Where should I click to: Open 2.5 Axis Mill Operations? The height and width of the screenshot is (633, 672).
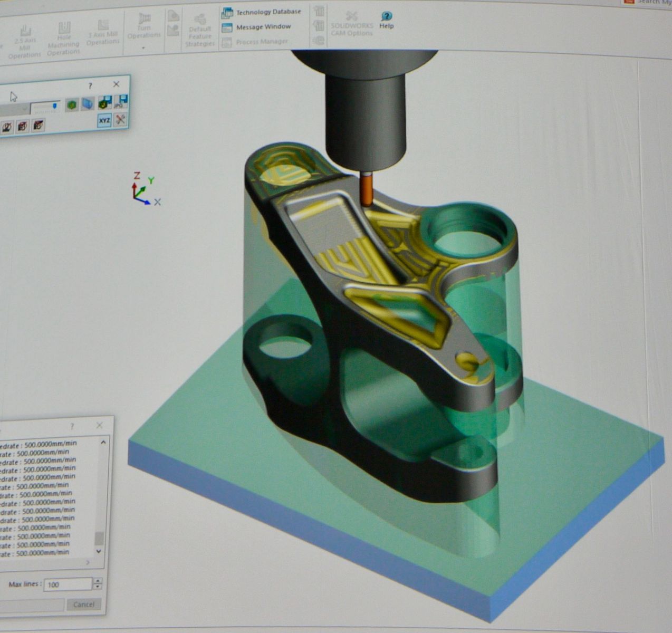point(25,42)
